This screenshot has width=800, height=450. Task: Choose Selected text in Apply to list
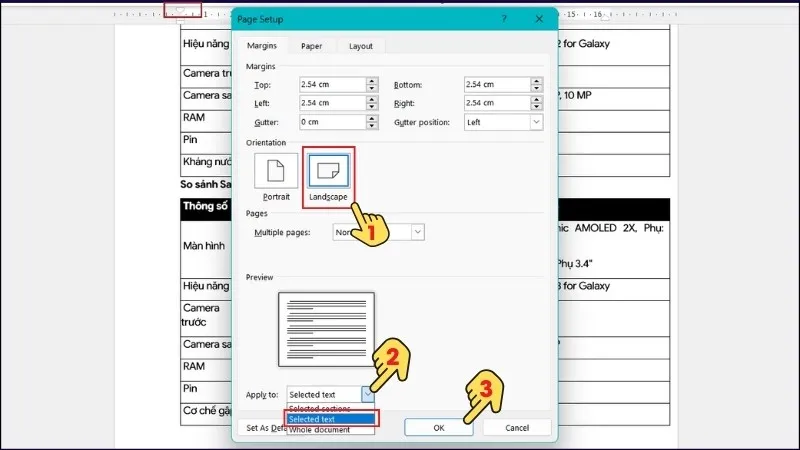pyautogui.click(x=331, y=419)
